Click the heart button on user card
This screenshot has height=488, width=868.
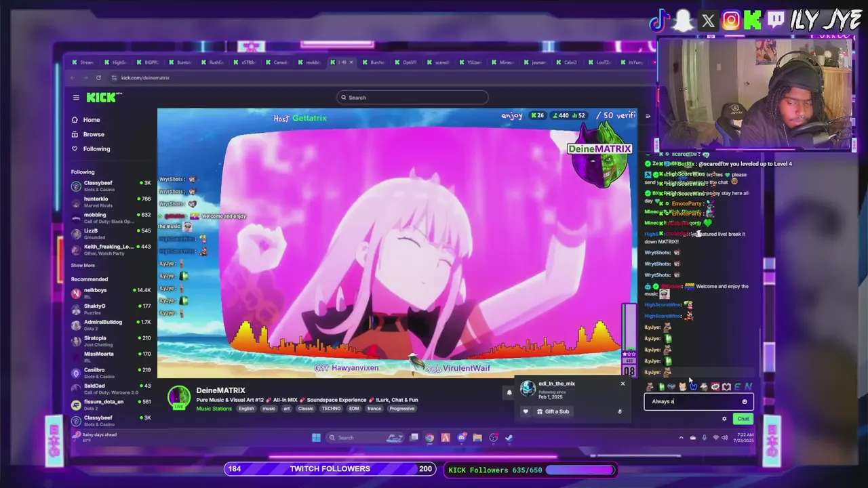tap(525, 411)
